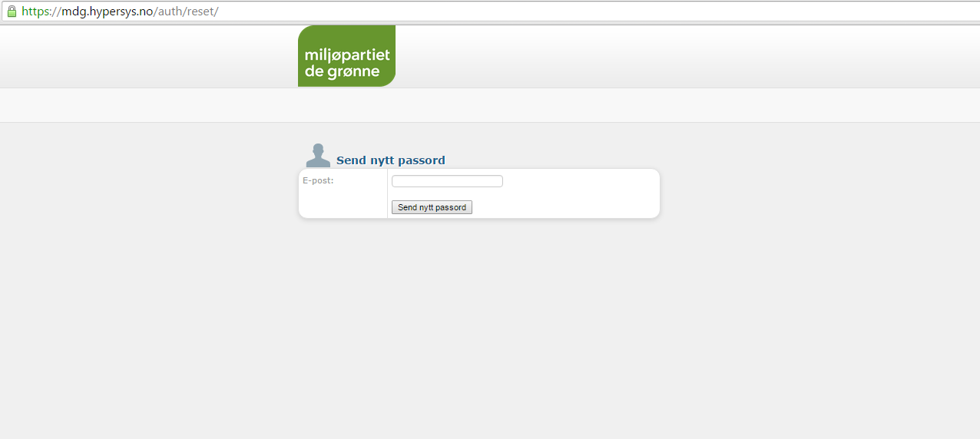The width and height of the screenshot is (980, 439).
Task: Click the word miljøpartiet in the logo
Action: pyautogui.click(x=347, y=55)
